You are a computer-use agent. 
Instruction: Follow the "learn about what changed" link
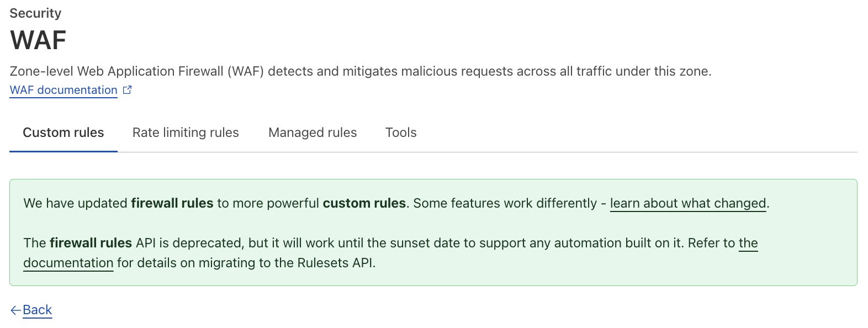688,203
